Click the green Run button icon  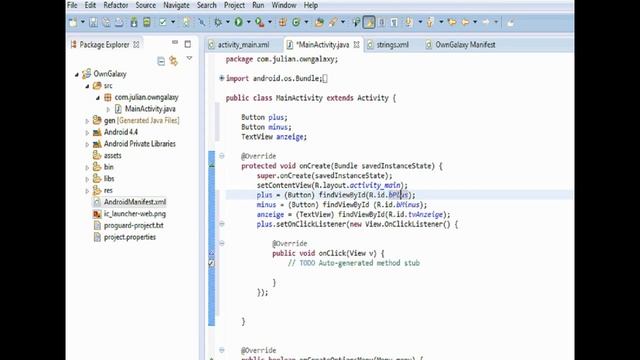(239, 22)
